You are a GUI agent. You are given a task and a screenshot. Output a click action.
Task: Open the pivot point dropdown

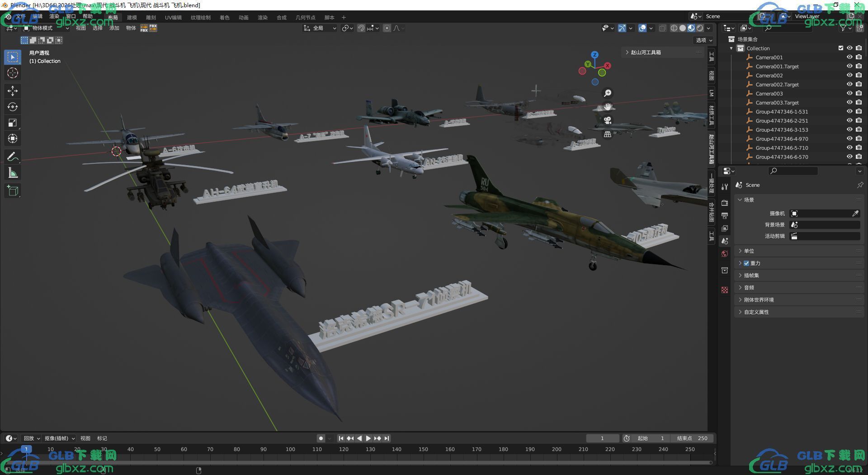pos(347,28)
